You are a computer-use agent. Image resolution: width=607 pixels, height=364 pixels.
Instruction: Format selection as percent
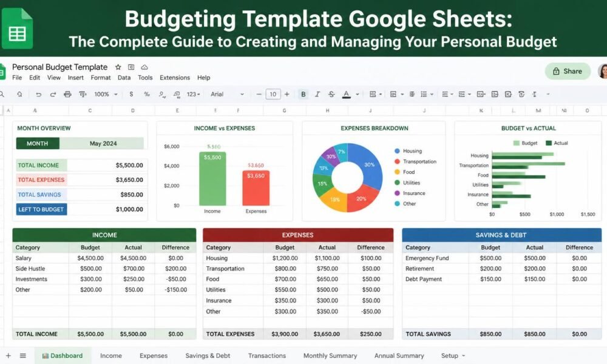pyautogui.click(x=147, y=94)
